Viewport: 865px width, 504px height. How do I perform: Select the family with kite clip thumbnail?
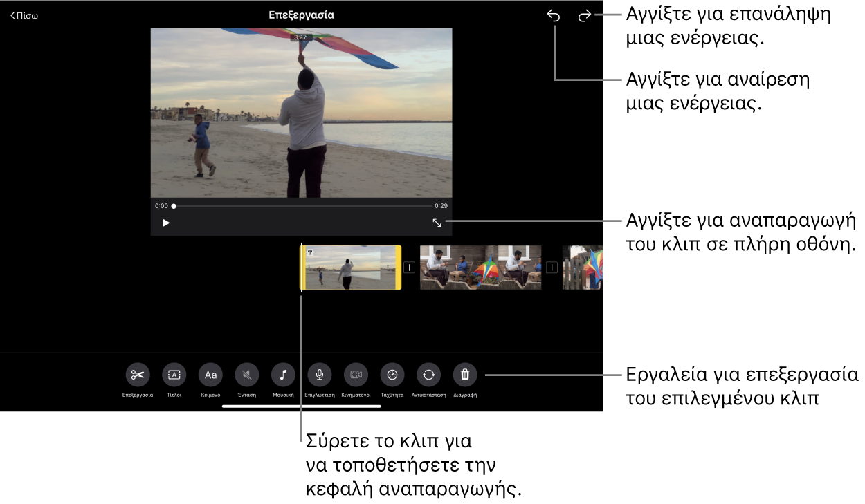pyautogui.click(x=480, y=267)
